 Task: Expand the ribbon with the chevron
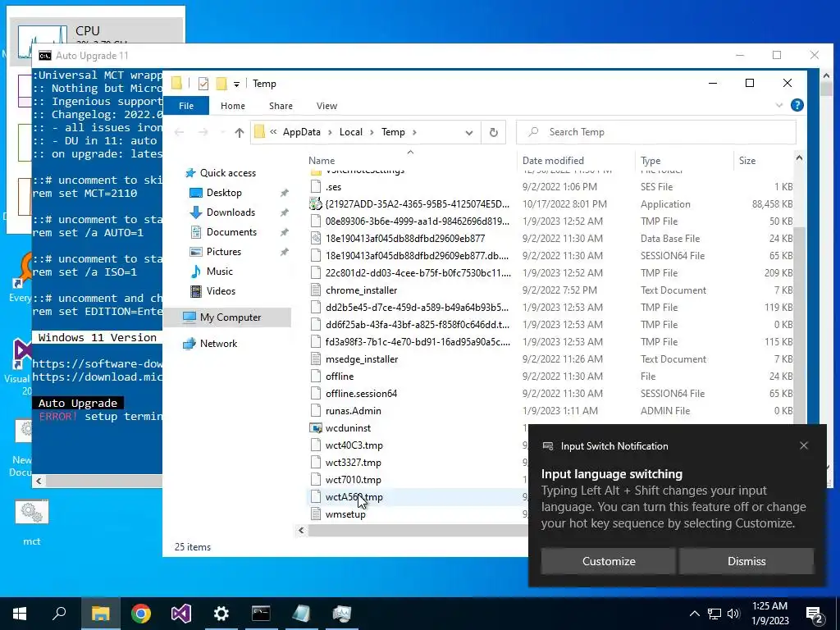[779, 105]
